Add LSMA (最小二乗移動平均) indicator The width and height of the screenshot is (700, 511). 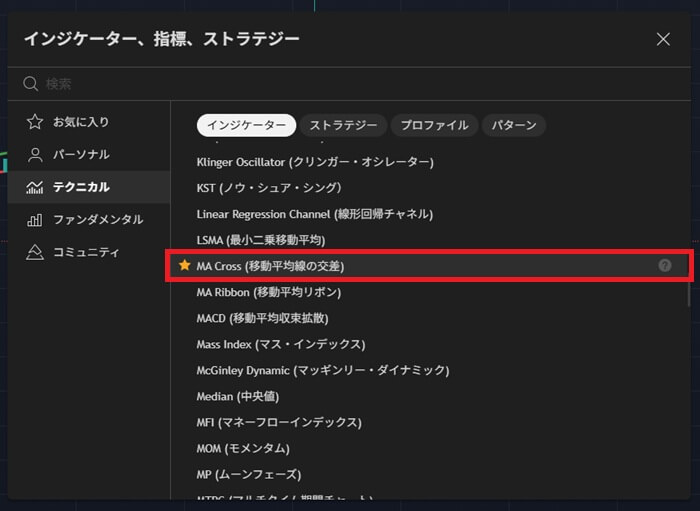tap(429, 240)
